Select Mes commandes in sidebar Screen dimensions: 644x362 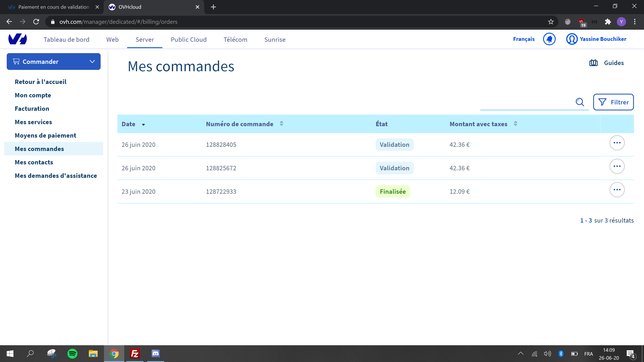click(54, 149)
